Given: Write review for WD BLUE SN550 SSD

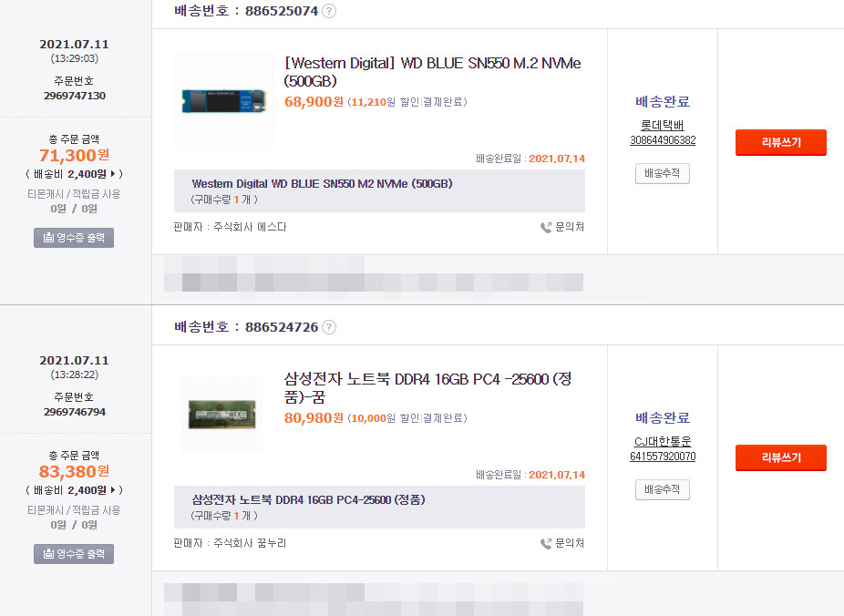Looking at the screenshot, I should click(781, 142).
